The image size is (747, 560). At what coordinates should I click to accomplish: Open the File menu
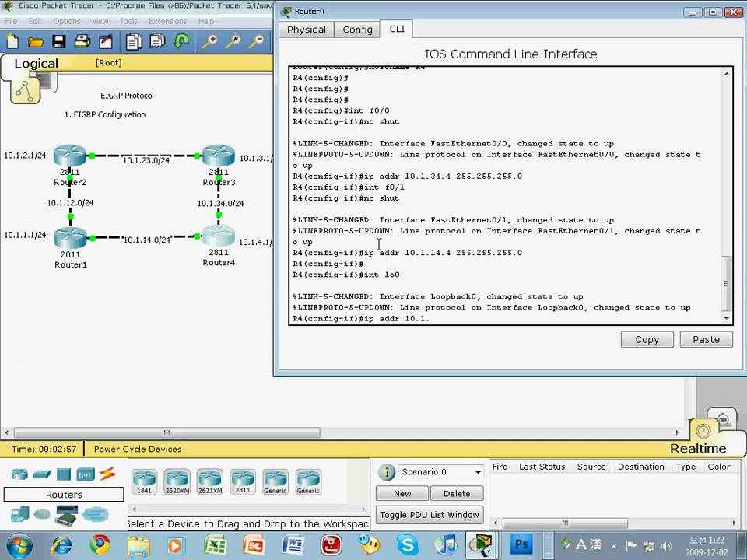click(11, 22)
